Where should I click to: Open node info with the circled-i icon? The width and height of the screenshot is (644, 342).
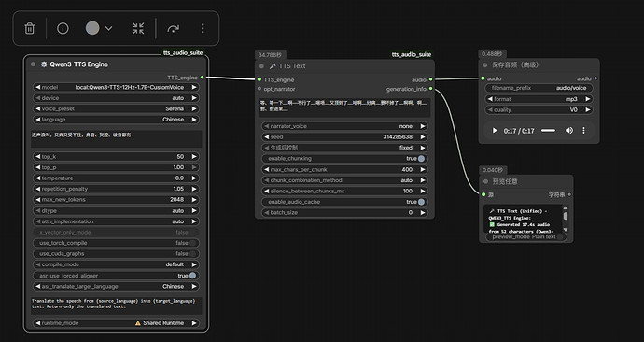(x=63, y=28)
